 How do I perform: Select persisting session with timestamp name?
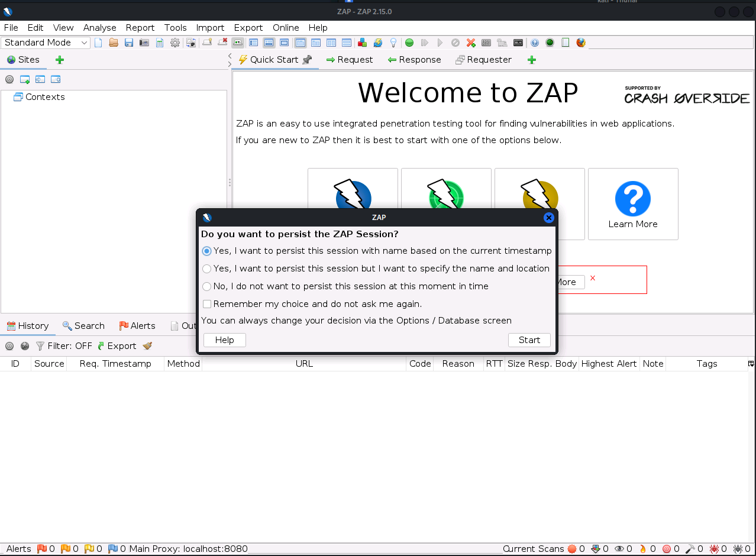click(206, 251)
